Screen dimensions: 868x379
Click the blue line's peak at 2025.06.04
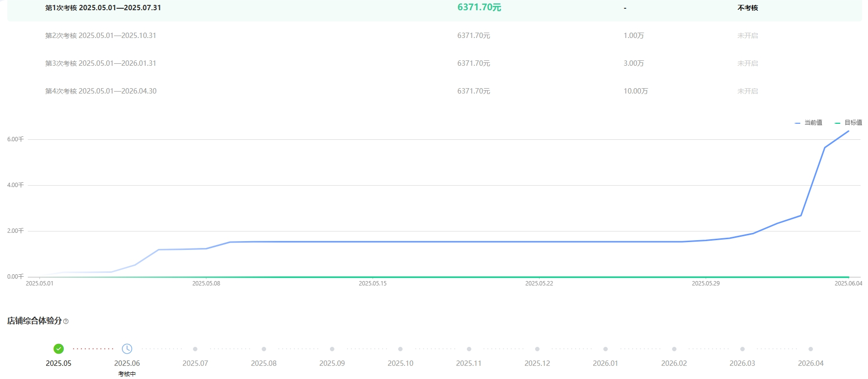(849, 131)
